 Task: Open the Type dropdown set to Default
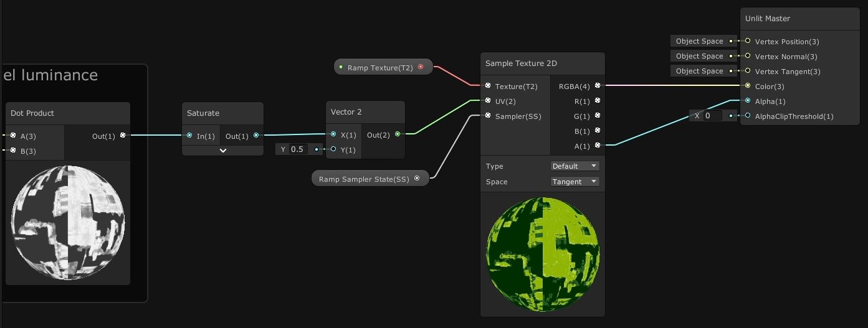575,166
